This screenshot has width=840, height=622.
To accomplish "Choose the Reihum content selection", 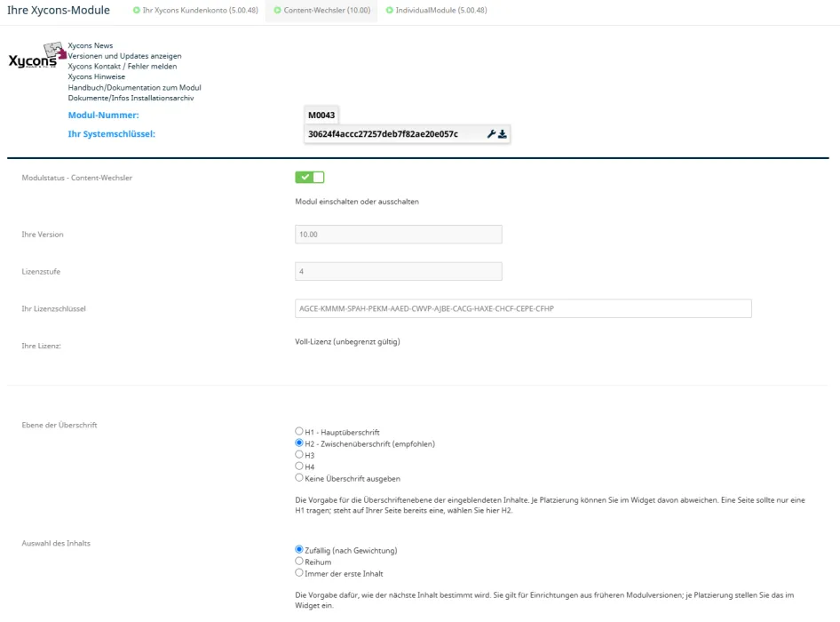I will (299, 561).
